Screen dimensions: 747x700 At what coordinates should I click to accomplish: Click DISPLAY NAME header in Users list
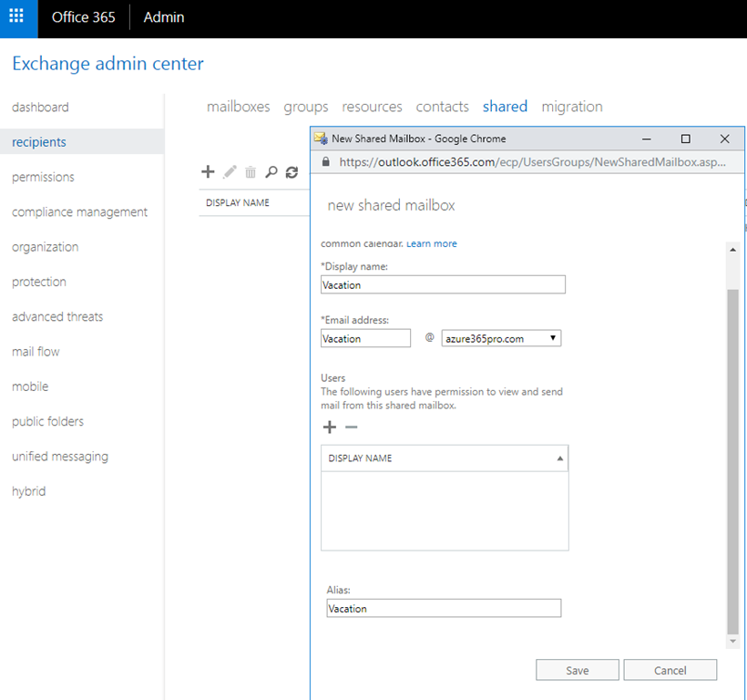pos(360,458)
